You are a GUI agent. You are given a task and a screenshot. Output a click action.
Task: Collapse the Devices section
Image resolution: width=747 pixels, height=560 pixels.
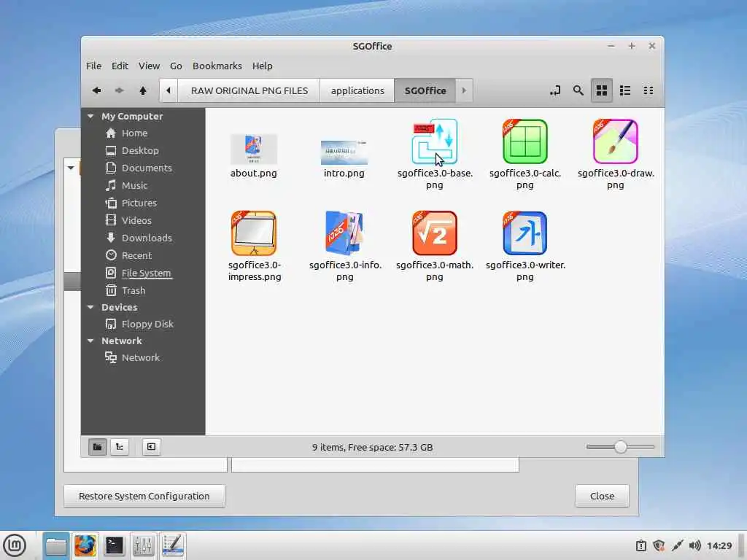tap(90, 307)
